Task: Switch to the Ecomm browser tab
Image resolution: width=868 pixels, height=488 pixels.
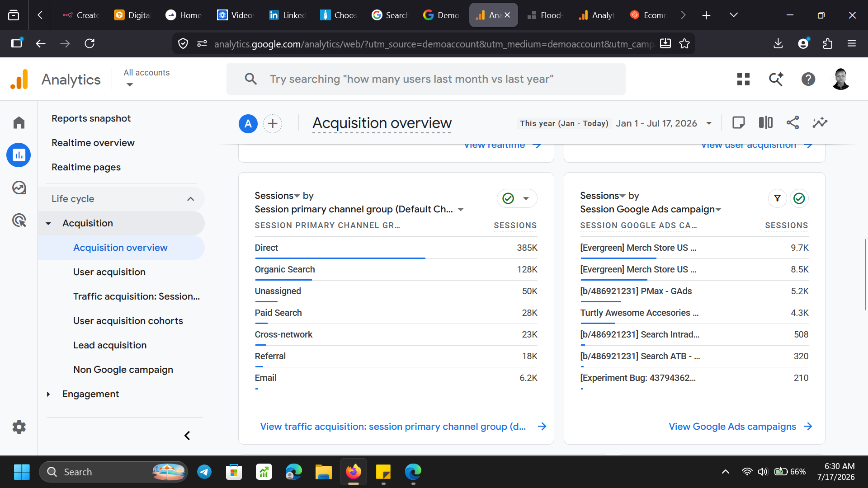Action: point(648,15)
